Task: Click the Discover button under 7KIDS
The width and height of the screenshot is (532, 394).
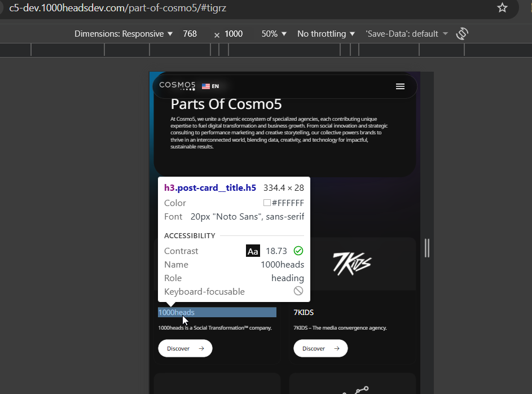Action: point(320,348)
